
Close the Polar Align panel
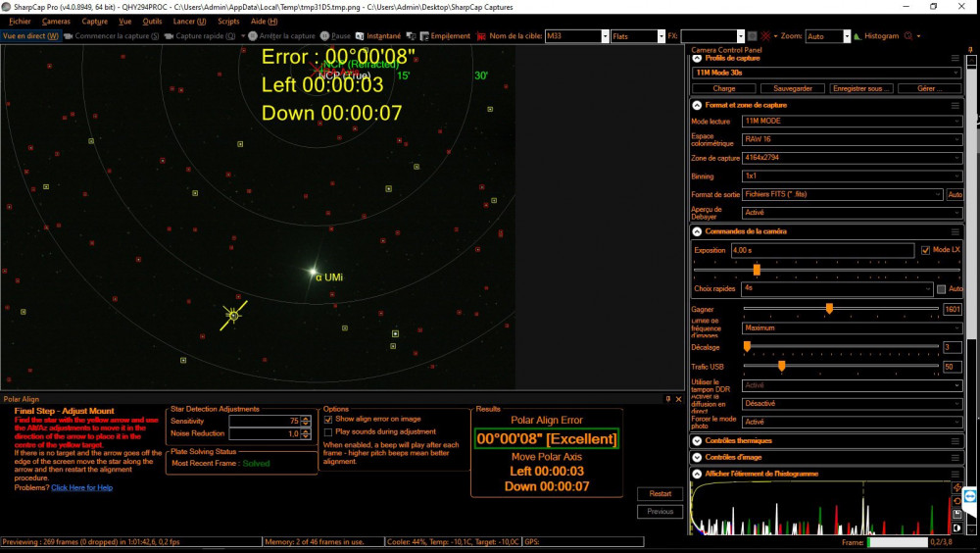tap(679, 398)
